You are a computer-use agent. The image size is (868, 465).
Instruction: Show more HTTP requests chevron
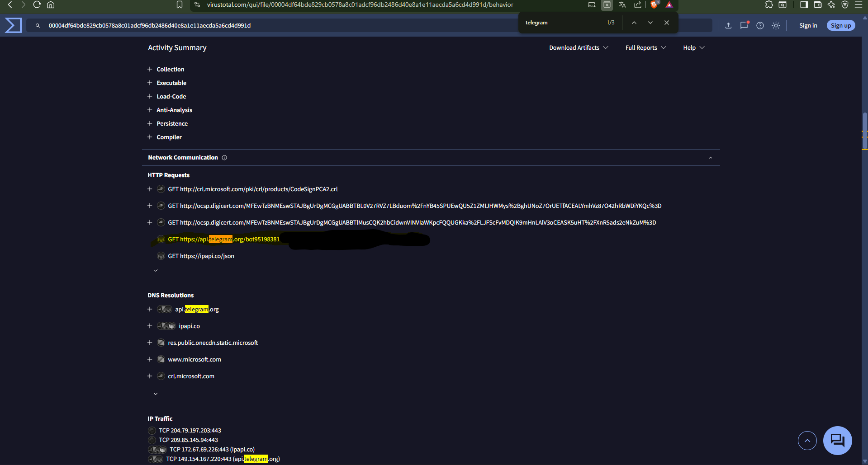click(156, 270)
